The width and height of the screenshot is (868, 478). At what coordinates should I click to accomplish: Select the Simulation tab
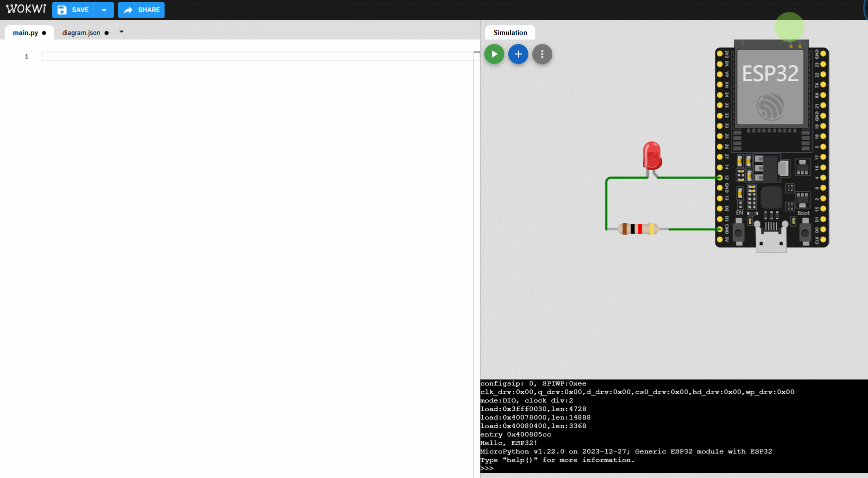click(x=510, y=32)
